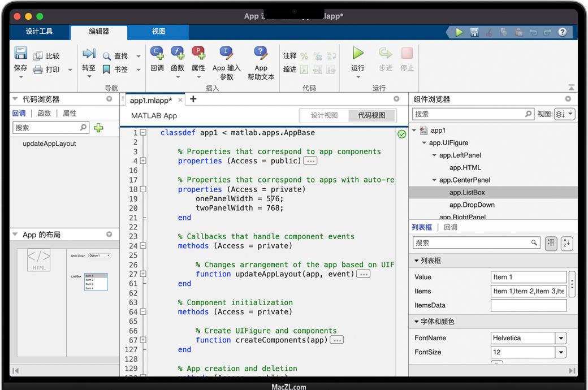The height and width of the screenshot is (390, 588).
Task: Click the Save (保存) icon in the ribbon
Action: pos(20,54)
